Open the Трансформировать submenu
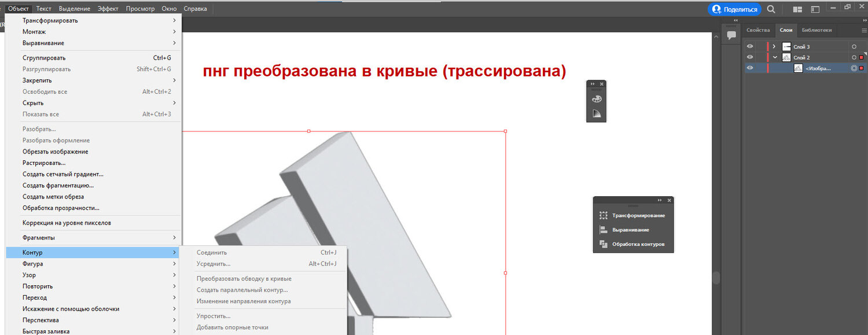Screen dimensions: 868x335 coord(93,21)
